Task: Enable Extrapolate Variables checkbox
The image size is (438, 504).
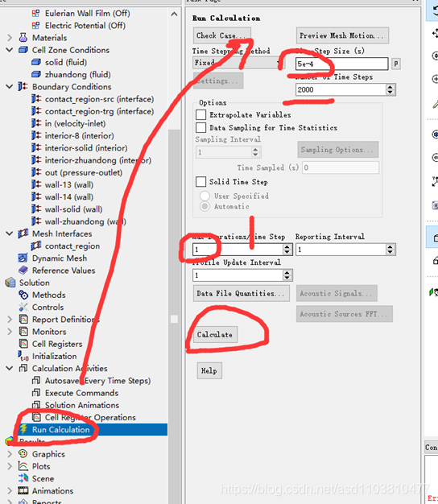Action: [x=200, y=115]
